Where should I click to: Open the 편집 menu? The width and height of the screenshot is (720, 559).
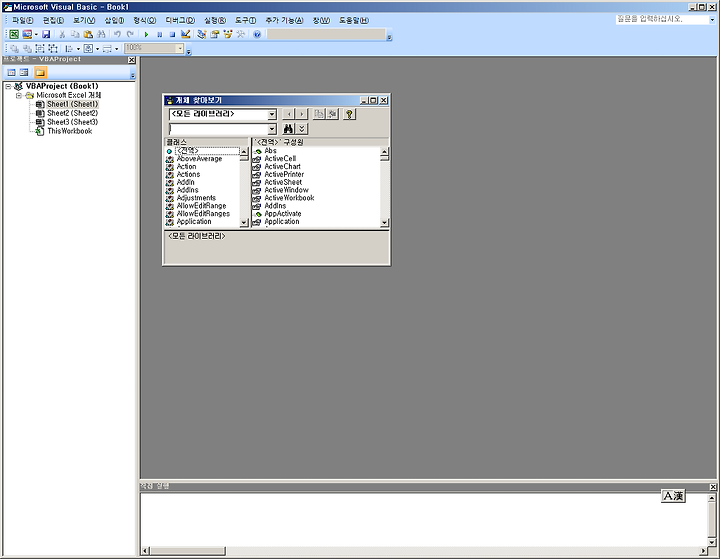pos(53,20)
